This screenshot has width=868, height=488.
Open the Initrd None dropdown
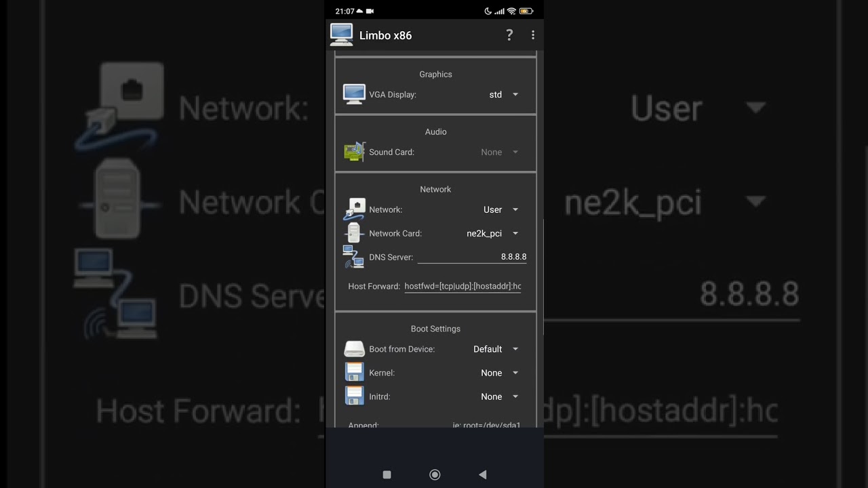(x=500, y=396)
